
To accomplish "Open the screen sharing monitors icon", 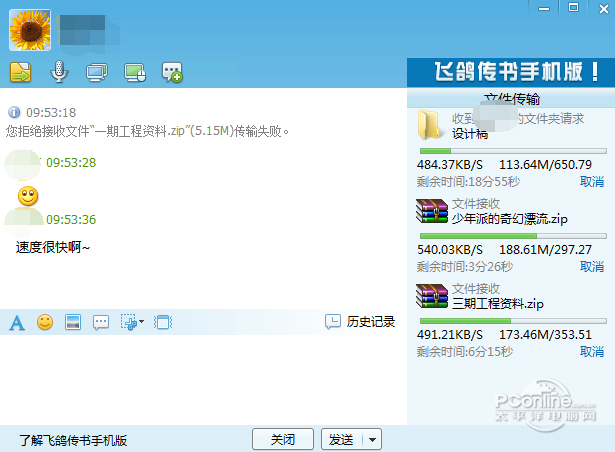I will 97,73.
